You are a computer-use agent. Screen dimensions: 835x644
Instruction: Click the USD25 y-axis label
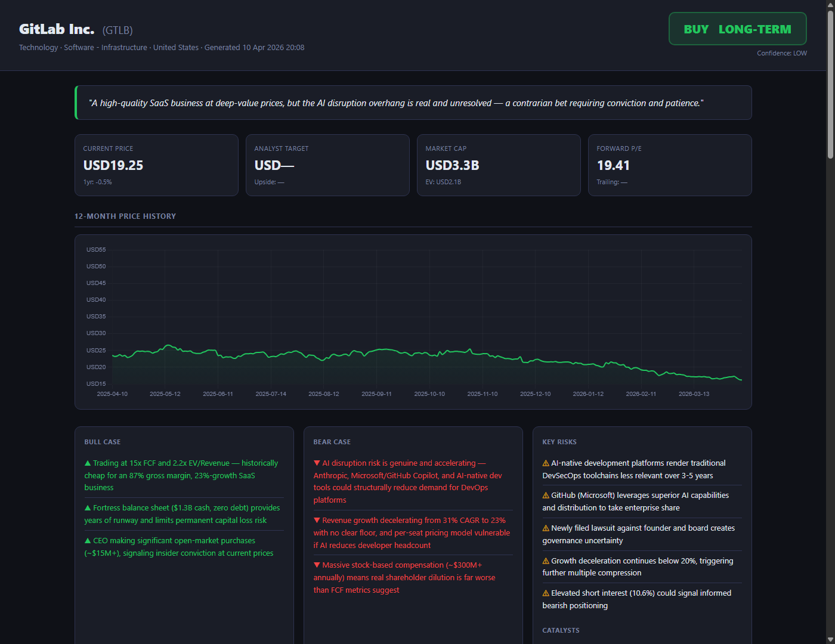tap(96, 351)
